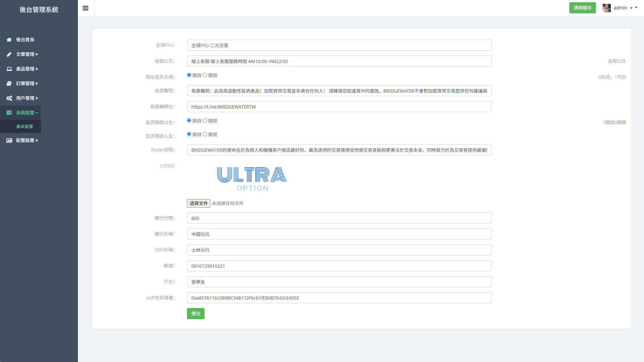Expand the 配置設置 submenu
This screenshot has height=362, width=644.
tap(27, 140)
